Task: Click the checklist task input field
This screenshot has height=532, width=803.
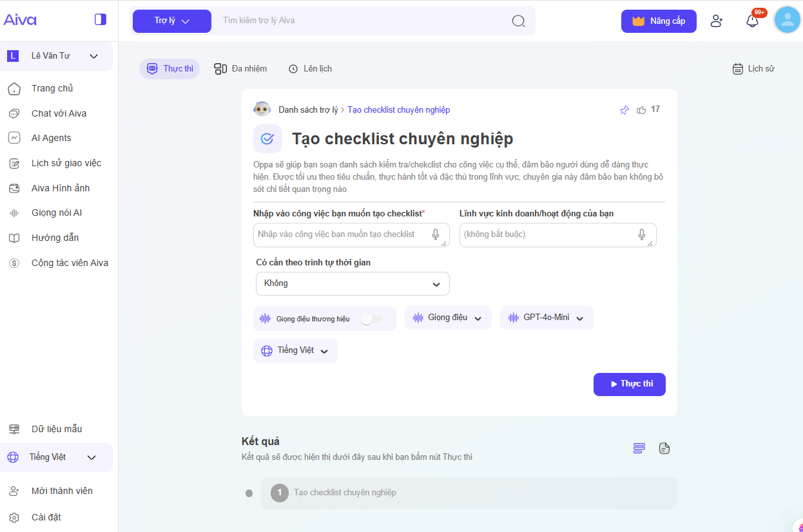Action: pyautogui.click(x=342, y=234)
